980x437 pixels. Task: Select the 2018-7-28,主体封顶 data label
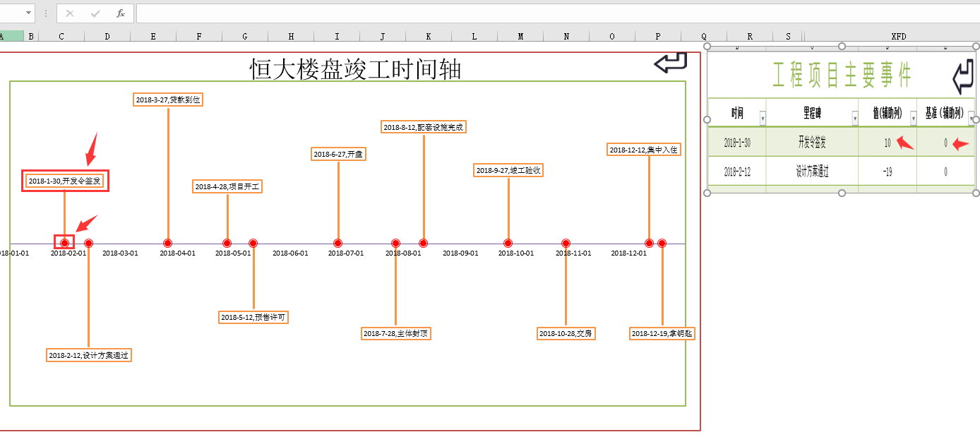396,333
